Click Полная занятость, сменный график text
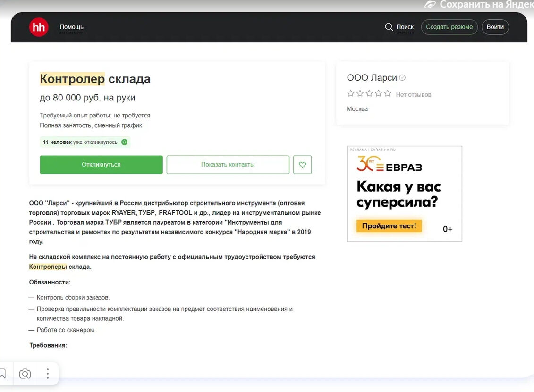Viewport: 534px width, 392px height. pos(91,125)
